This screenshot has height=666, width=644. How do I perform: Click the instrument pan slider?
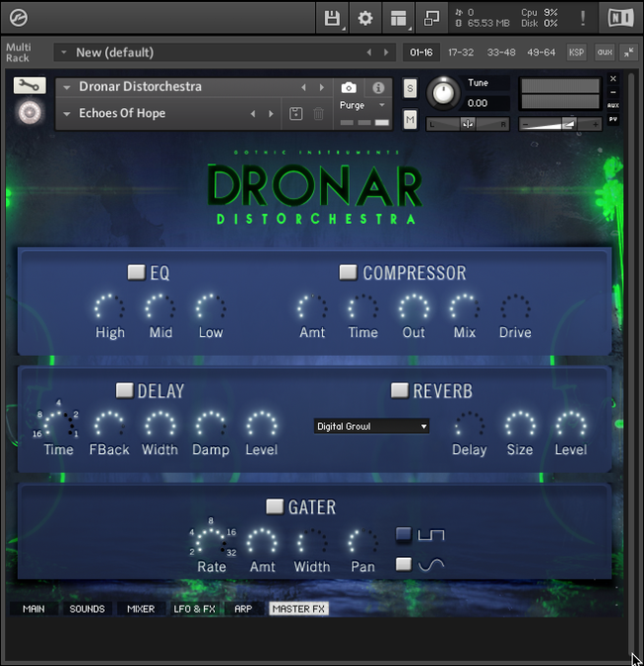coord(468,124)
